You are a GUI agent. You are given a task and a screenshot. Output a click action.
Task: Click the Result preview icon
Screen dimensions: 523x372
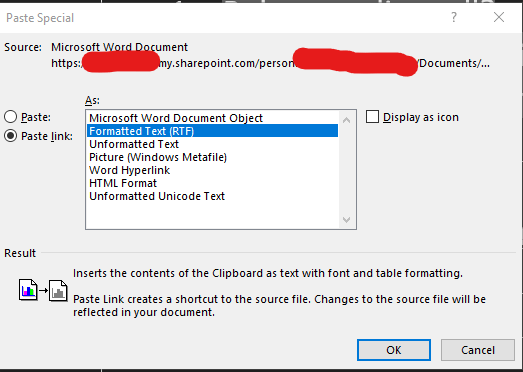43,290
